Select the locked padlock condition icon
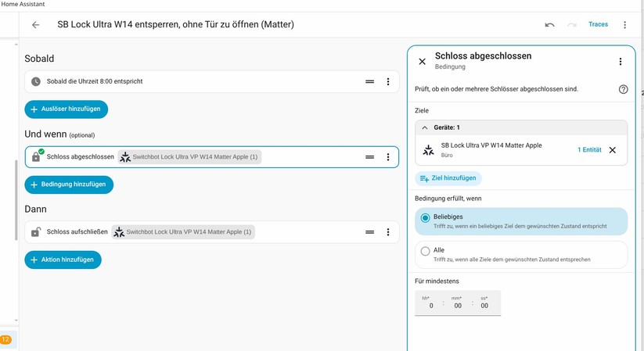This screenshot has height=351, width=644. [37, 156]
